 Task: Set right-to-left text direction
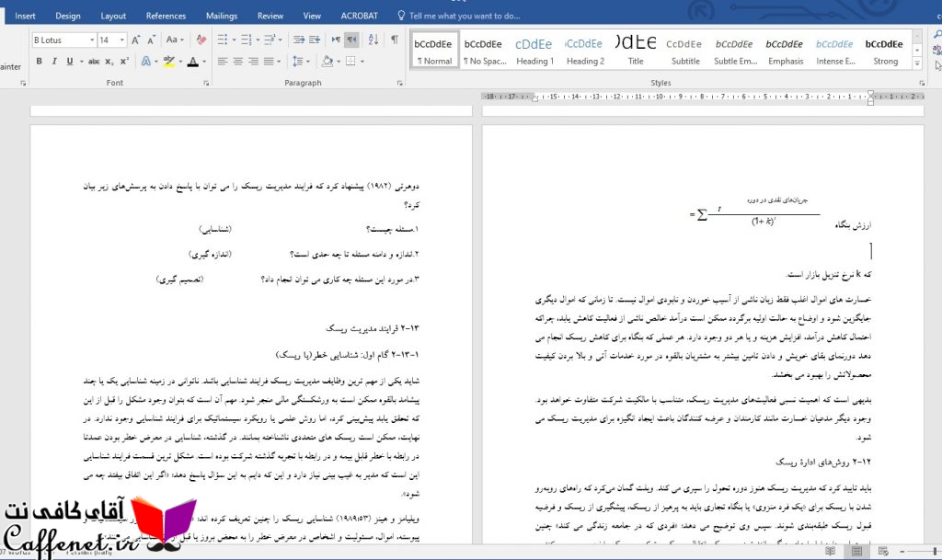(351, 40)
